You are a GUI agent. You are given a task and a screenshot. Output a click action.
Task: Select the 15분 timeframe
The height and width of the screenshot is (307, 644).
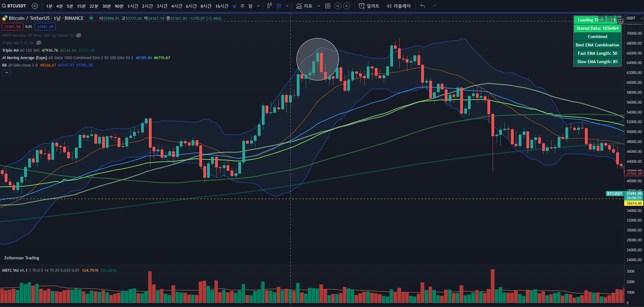coord(81,6)
